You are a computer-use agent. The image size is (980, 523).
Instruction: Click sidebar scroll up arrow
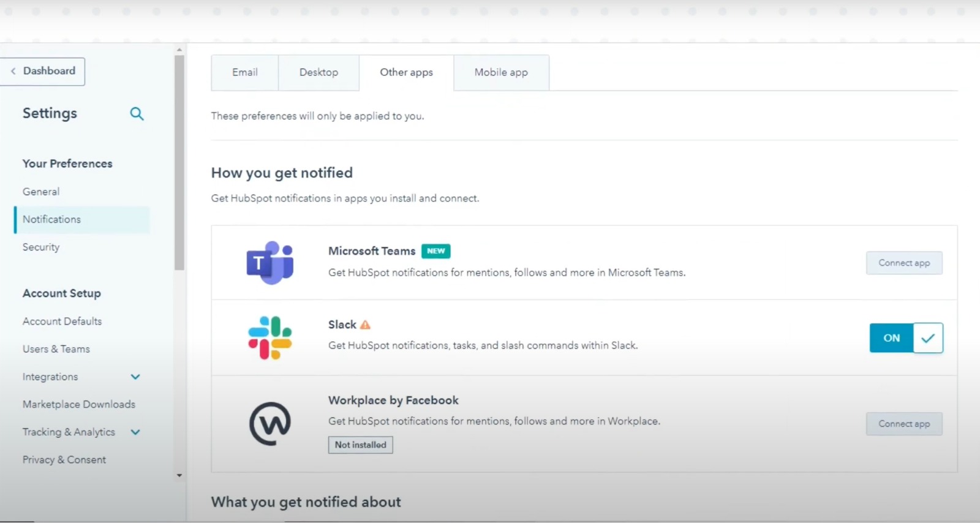tap(179, 50)
